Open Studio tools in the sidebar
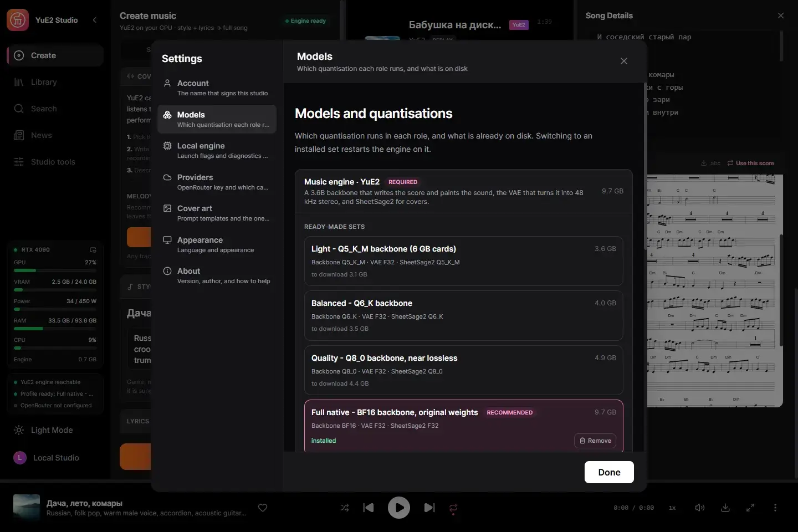The height and width of the screenshot is (532, 798). (x=55, y=162)
